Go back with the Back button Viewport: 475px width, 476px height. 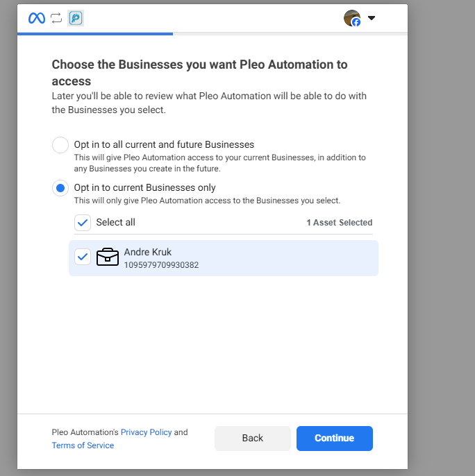pos(253,439)
